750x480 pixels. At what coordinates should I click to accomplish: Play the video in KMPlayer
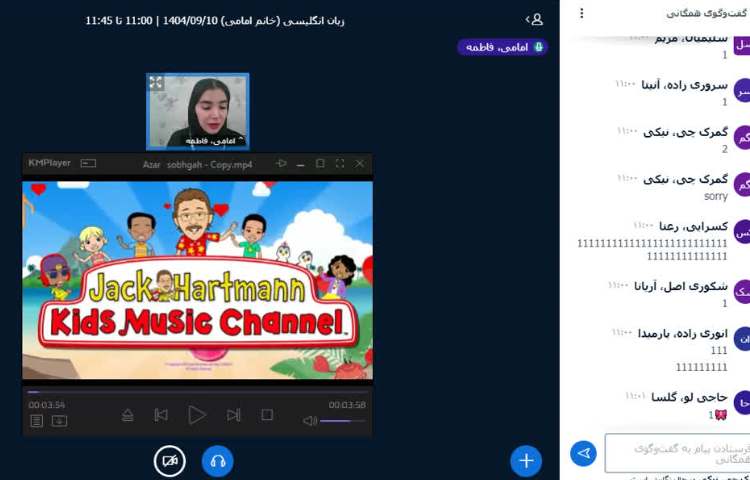197,415
